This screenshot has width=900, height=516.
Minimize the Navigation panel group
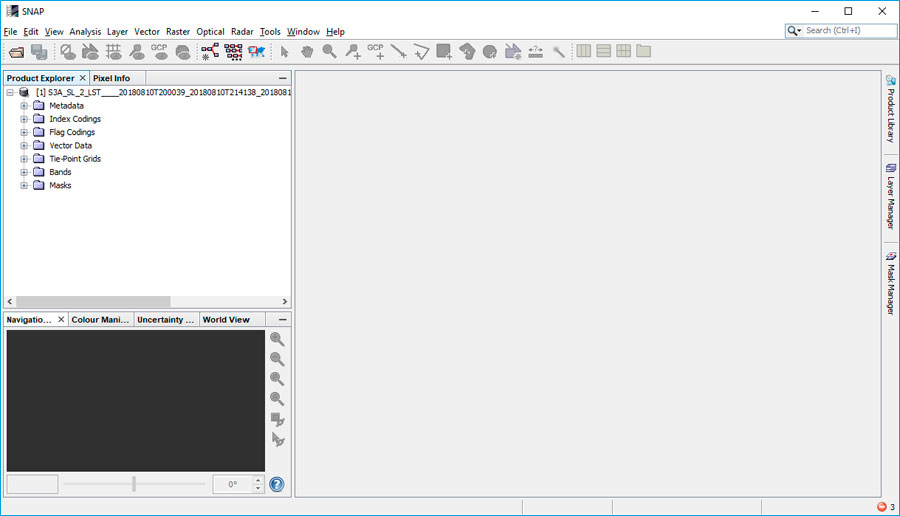pyautogui.click(x=282, y=319)
